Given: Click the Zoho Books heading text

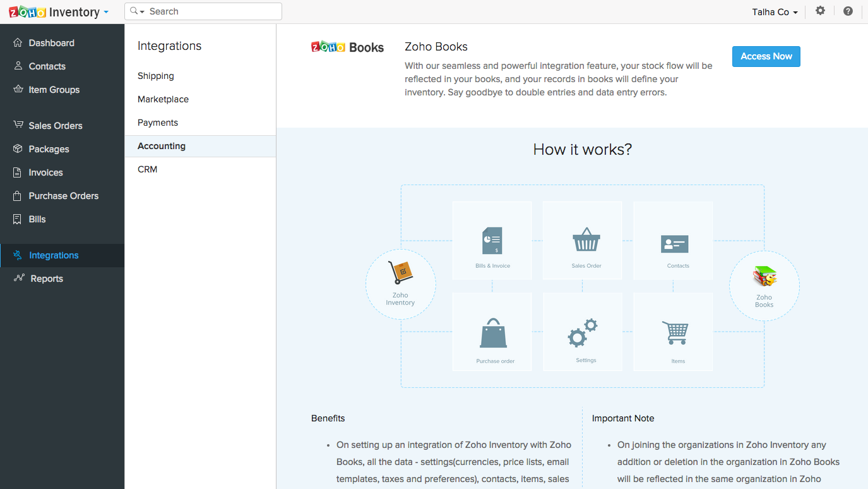Looking at the screenshot, I should (436, 47).
